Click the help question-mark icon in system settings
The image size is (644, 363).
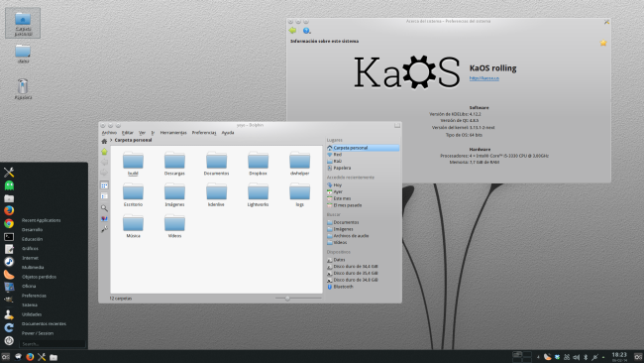tap(306, 31)
